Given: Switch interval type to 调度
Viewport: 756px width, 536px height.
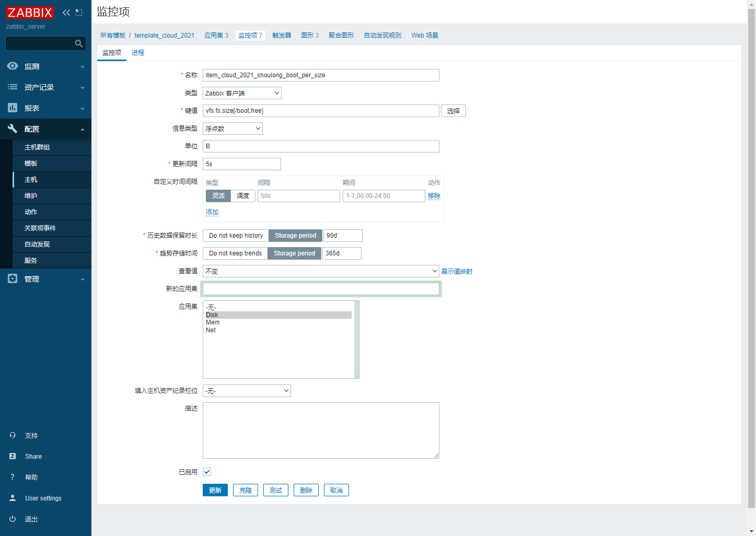Looking at the screenshot, I should (x=243, y=196).
